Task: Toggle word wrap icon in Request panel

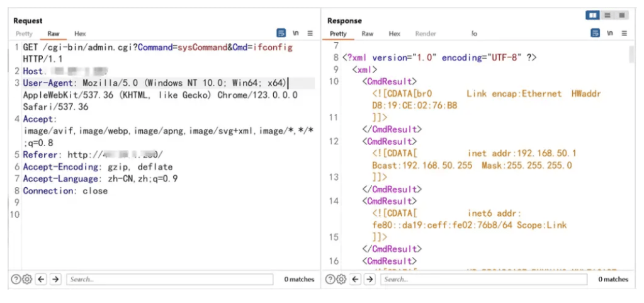Action: 281,33
